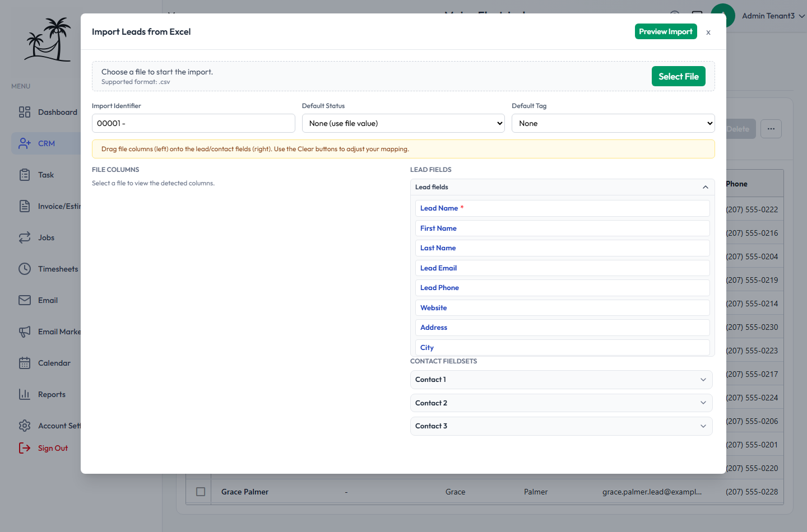Click the Select File button
Screen dimensions: 807x532
pyautogui.click(x=679, y=76)
